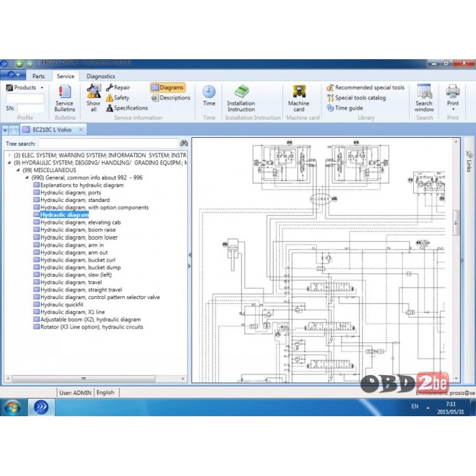Open Repair service information
476x476 pixels.
(x=118, y=87)
